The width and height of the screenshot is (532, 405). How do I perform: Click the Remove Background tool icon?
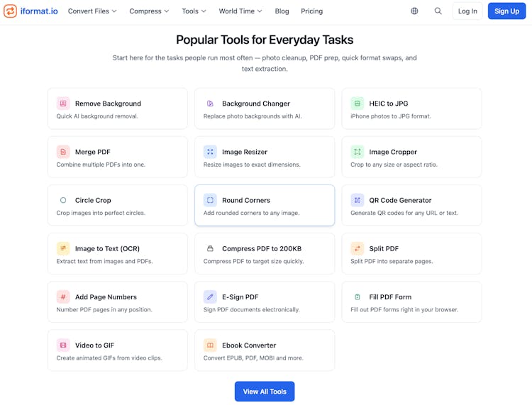click(63, 104)
